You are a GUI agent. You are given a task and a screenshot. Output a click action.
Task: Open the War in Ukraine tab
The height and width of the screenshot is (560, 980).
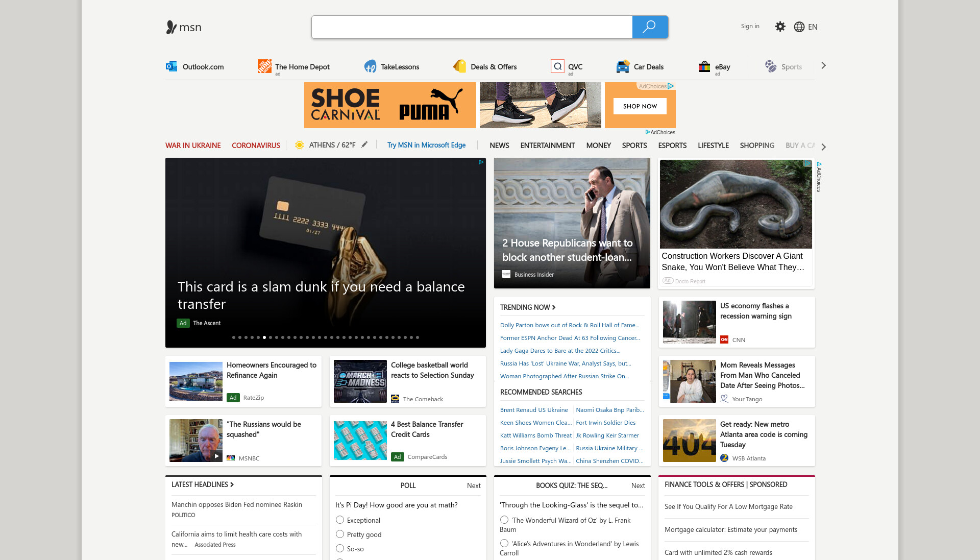[193, 145]
